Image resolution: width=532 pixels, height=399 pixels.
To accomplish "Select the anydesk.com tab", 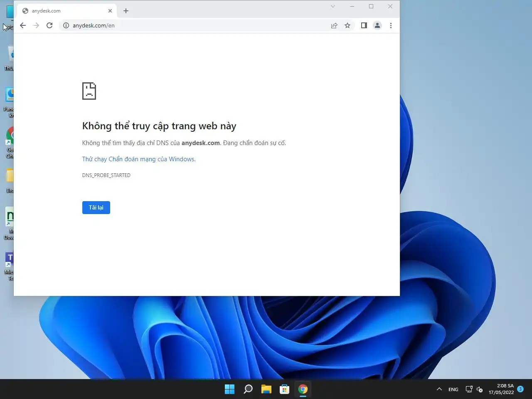I will [67, 11].
